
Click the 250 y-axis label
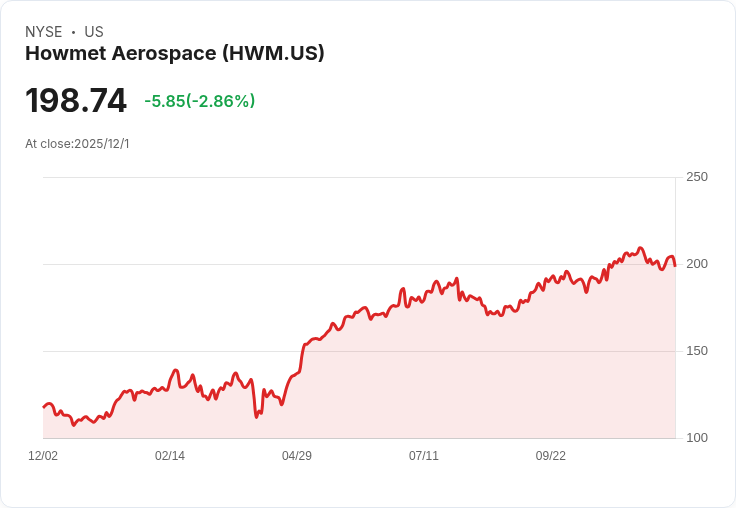(x=697, y=177)
